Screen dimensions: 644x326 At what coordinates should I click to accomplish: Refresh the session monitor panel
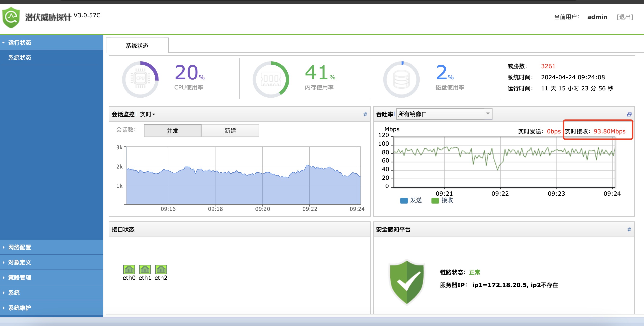[365, 114]
